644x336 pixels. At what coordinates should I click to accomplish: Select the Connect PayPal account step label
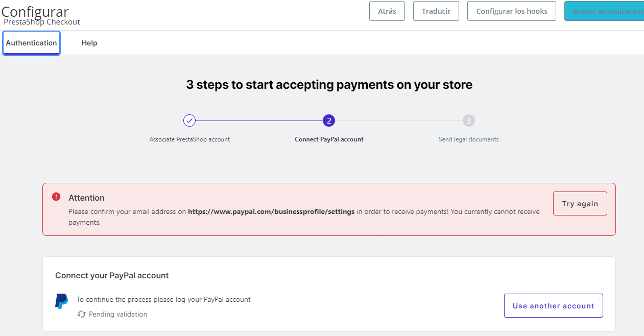pyautogui.click(x=329, y=139)
